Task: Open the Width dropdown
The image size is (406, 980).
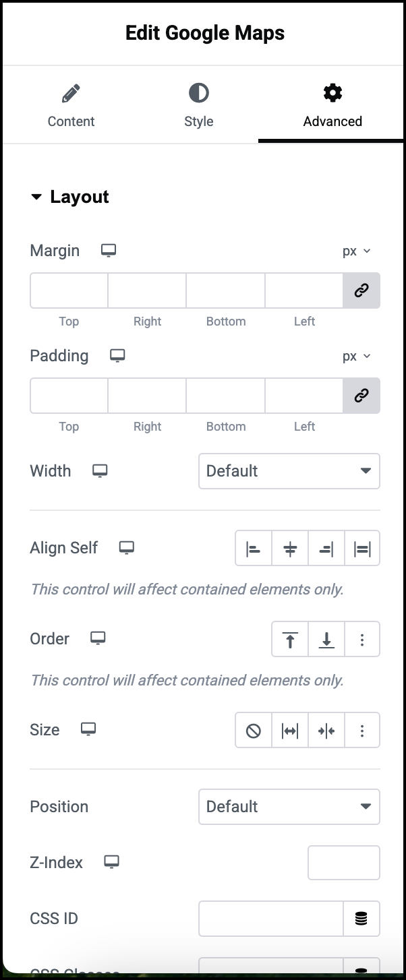Action: [289, 471]
